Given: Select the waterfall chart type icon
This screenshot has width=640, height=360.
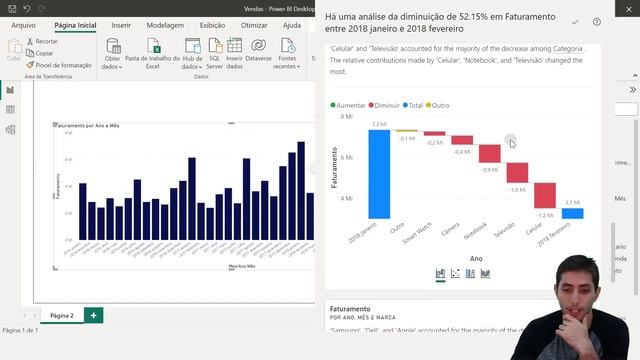Looking at the screenshot, I should point(440,273).
